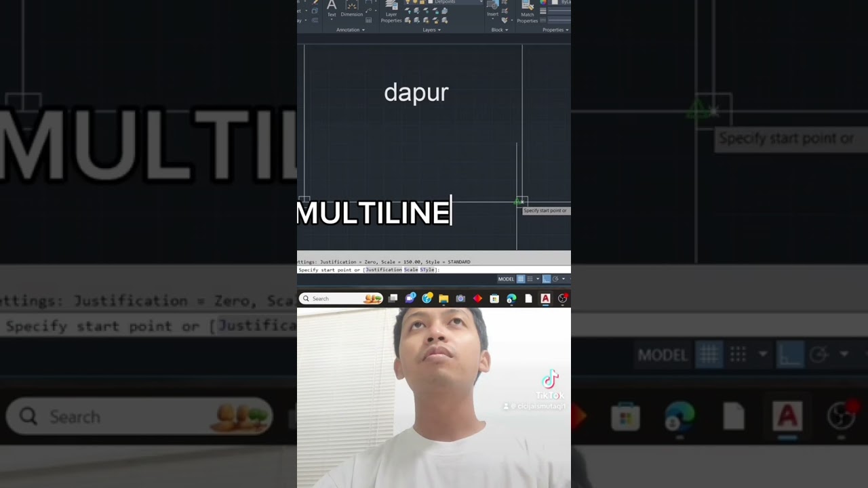Select the Dimension tool
The image size is (868, 488).
(x=352, y=9)
